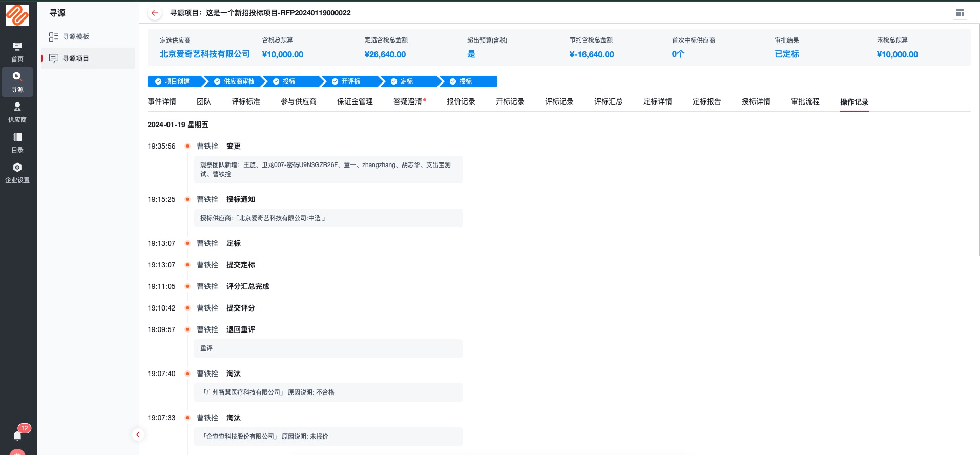Select the 寻源 sourcing sidebar icon
Screen dimensions: 980x455
click(x=17, y=82)
